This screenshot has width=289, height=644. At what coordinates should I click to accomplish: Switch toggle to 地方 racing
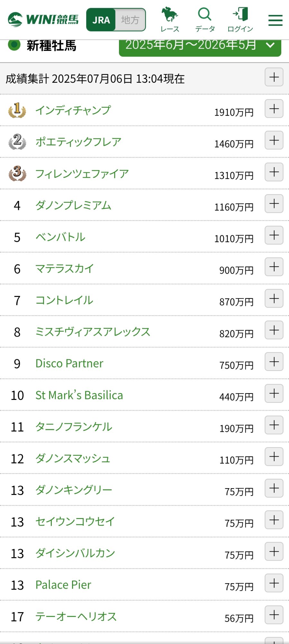click(x=130, y=20)
